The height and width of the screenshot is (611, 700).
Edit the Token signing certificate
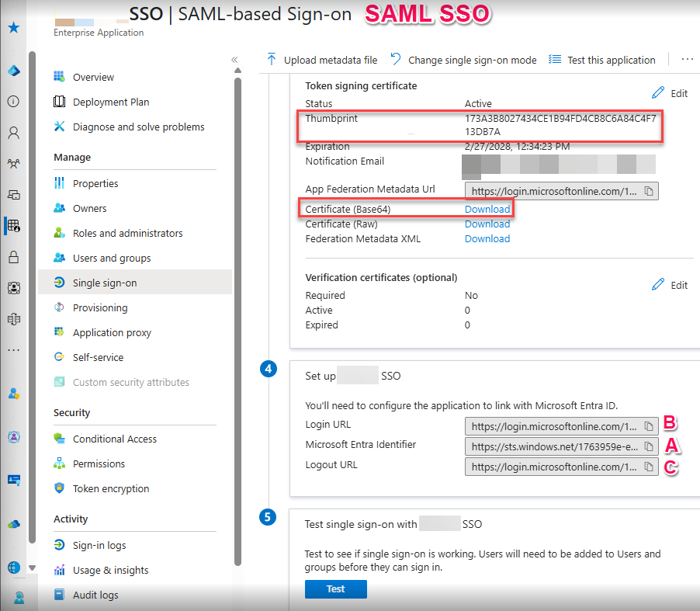[670, 93]
